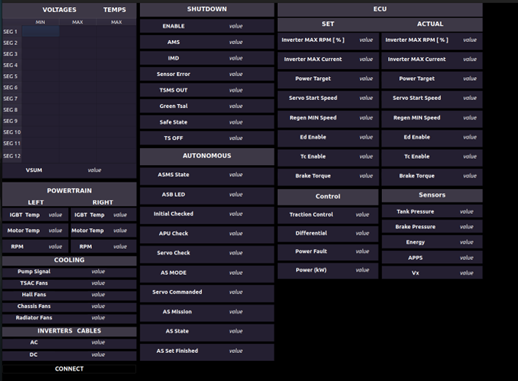
Task: Click the Radiator Fans value
Action: click(98, 318)
